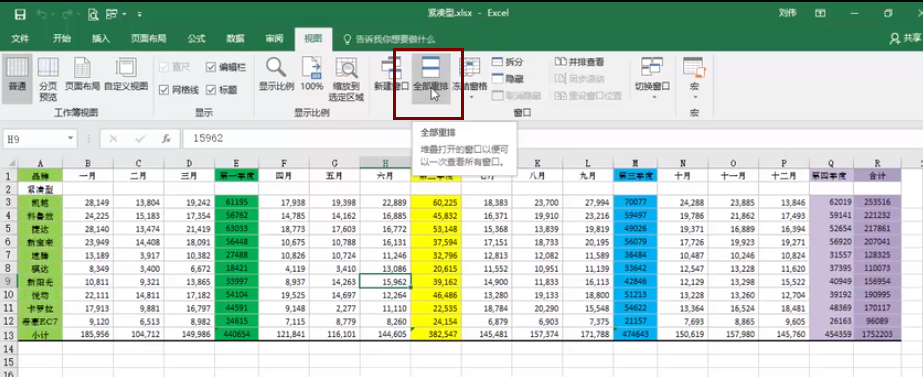Open Switch Windows (切换窗口) menu
This screenshot has width=923, height=377.
click(x=652, y=78)
